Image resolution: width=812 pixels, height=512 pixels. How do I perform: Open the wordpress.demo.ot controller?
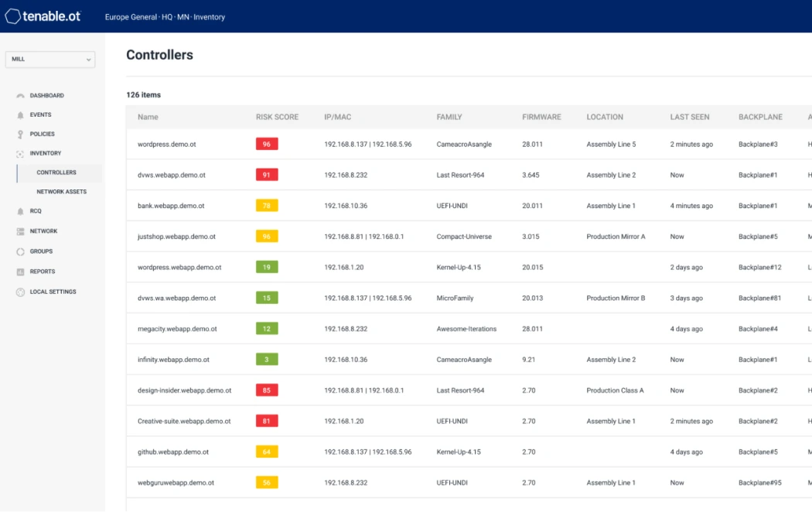(167, 145)
